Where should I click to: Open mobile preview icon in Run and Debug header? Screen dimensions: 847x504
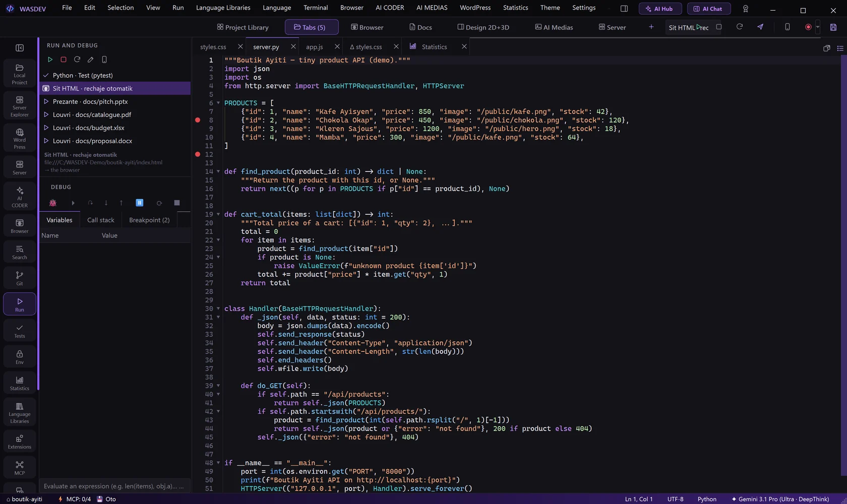coord(104,59)
